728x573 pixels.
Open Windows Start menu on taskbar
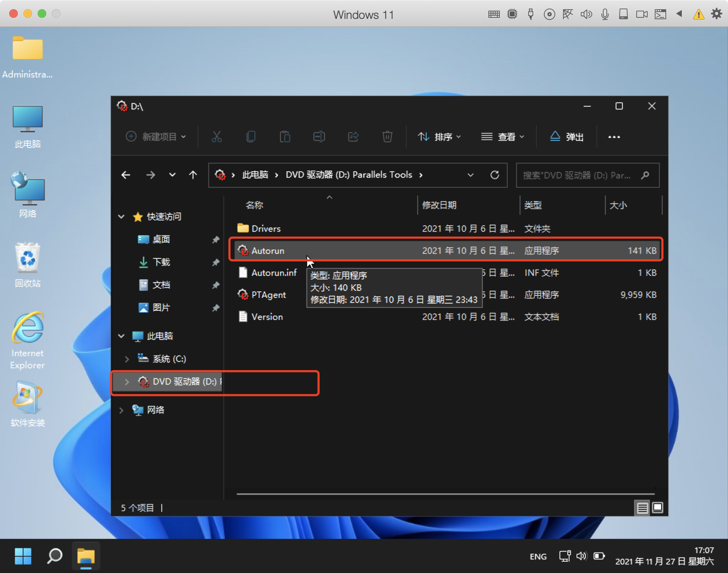pyautogui.click(x=23, y=556)
